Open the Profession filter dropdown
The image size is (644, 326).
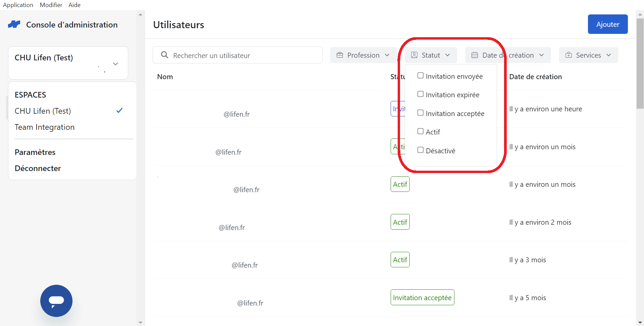(363, 55)
